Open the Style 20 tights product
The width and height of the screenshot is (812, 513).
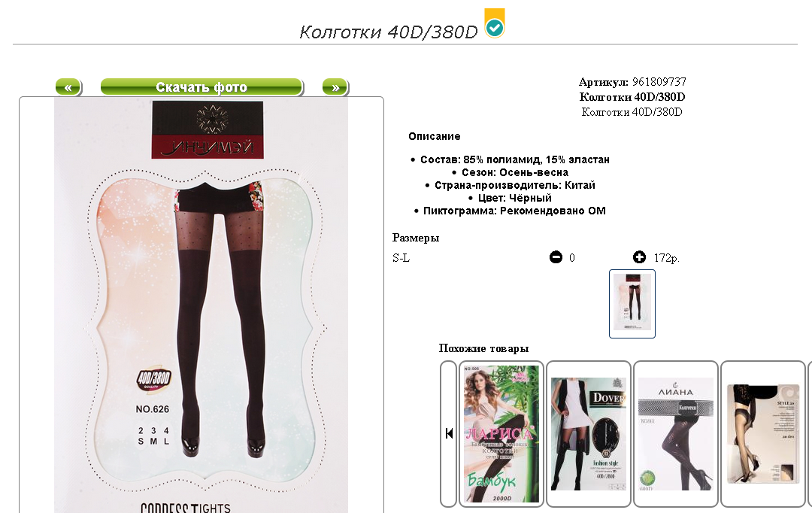pyautogui.click(x=764, y=434)
